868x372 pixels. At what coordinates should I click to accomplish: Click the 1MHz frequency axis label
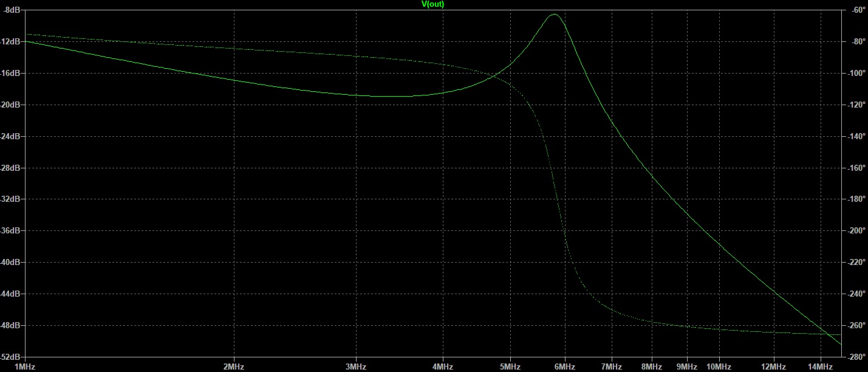[25, 367]
